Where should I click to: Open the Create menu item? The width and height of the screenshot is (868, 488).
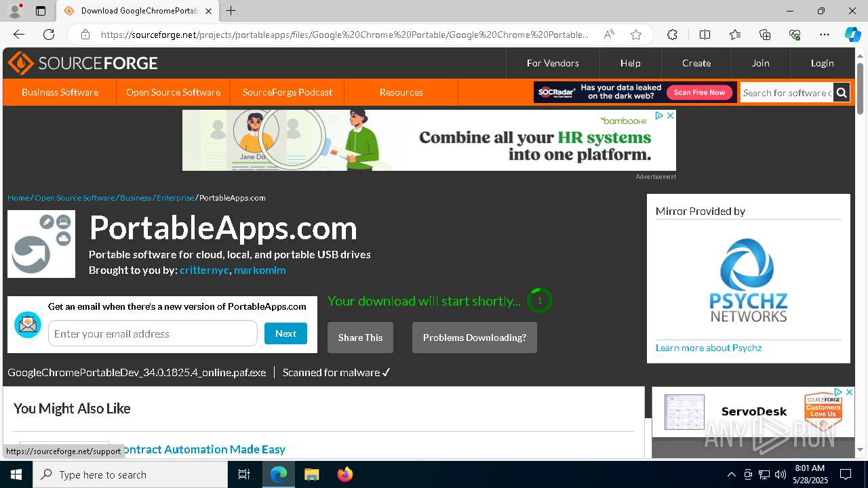click(x=696, y=63)
